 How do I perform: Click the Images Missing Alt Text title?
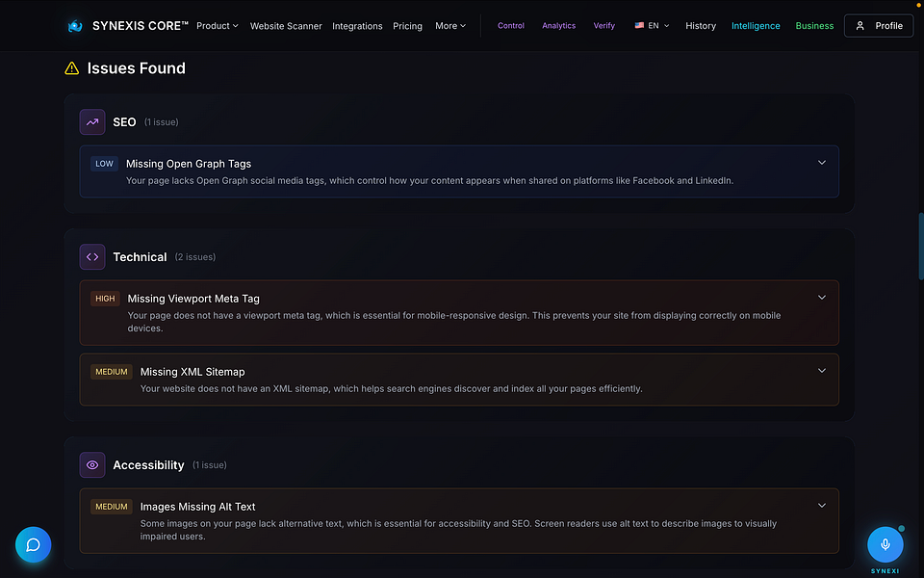197,508
